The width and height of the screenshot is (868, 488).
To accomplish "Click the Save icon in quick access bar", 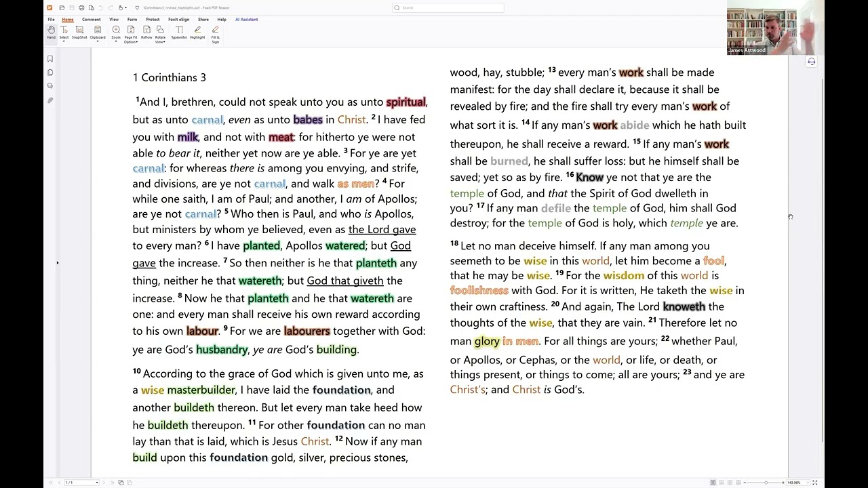I will (72, 7).
